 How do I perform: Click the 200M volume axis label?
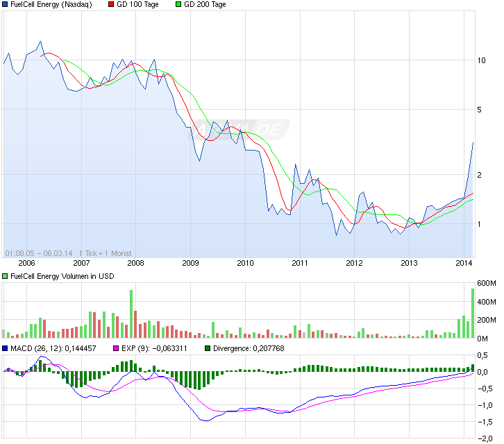point(487,320)
